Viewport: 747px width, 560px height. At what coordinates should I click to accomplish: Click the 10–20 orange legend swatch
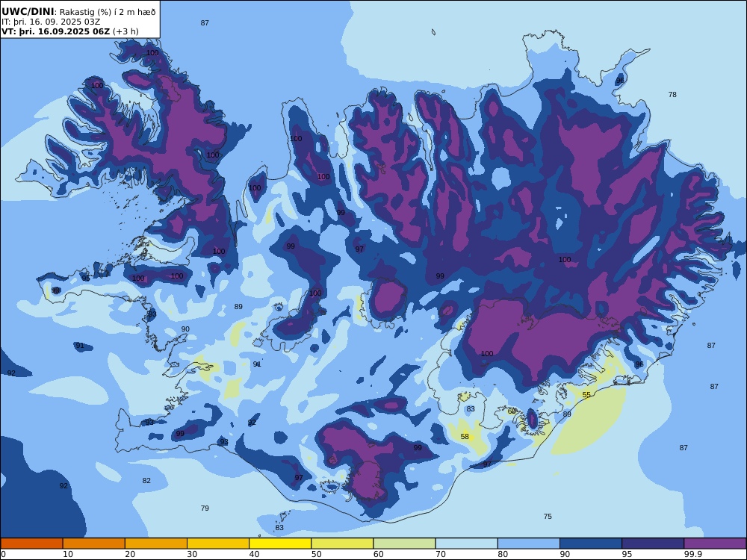coord(94,544)
